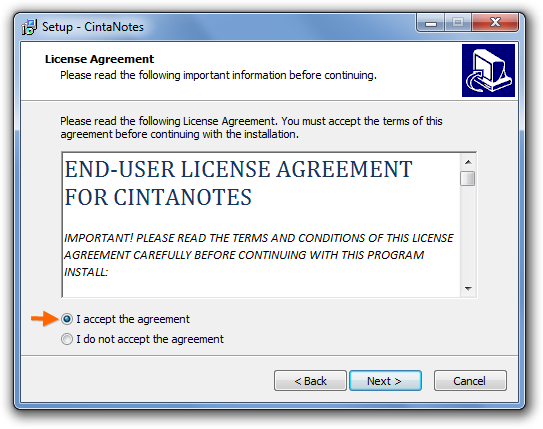Go to previous step with the Back button
The width and height of the screenshot is (543, 429).
[x=310, y=381]
